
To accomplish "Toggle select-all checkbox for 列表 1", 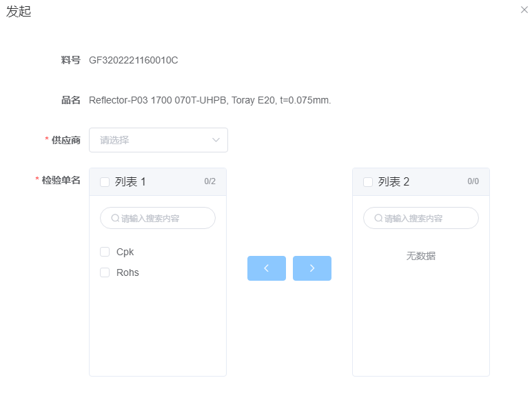I will click(105, 182).
